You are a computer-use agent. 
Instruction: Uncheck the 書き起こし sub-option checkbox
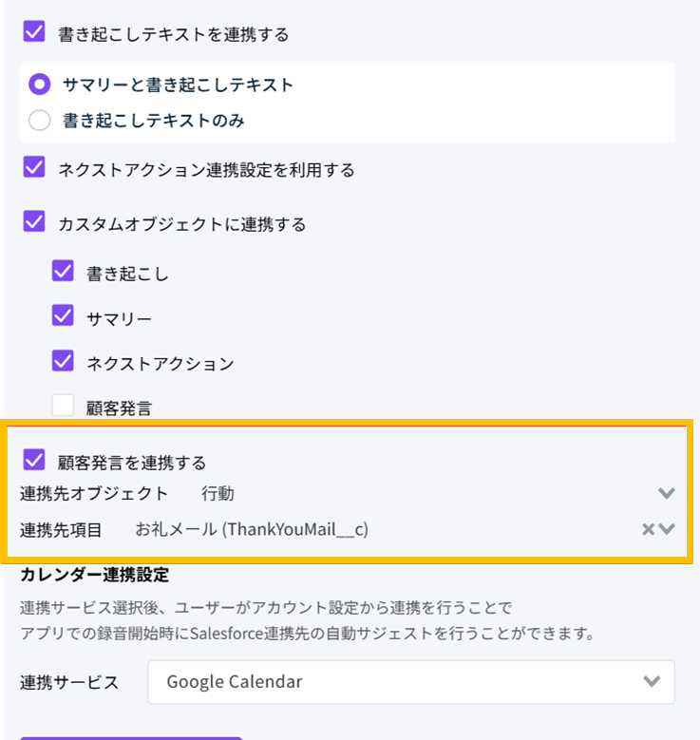click(63, 272)
